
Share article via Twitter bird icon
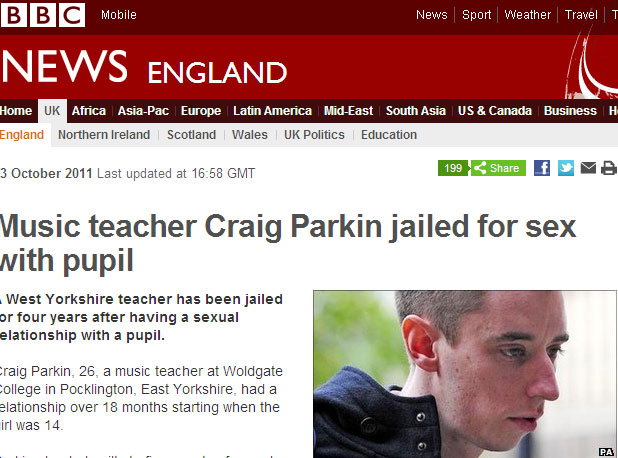566,168
